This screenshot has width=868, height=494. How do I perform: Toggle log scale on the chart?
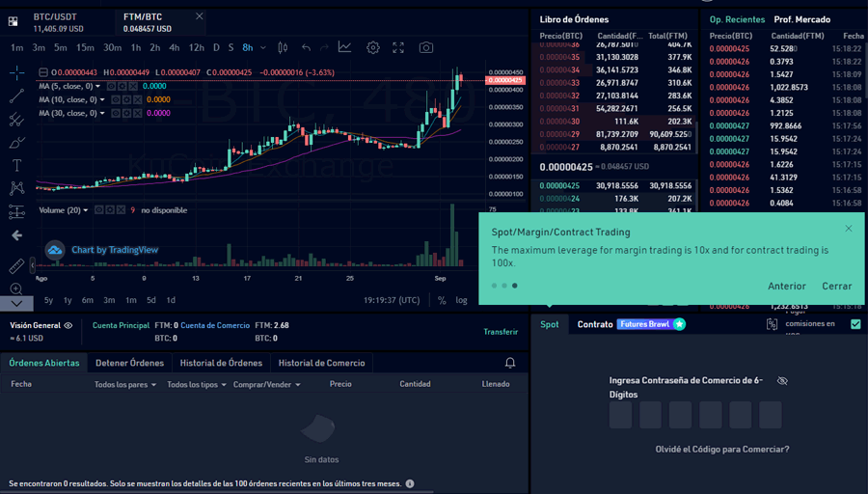pos(461,300)
